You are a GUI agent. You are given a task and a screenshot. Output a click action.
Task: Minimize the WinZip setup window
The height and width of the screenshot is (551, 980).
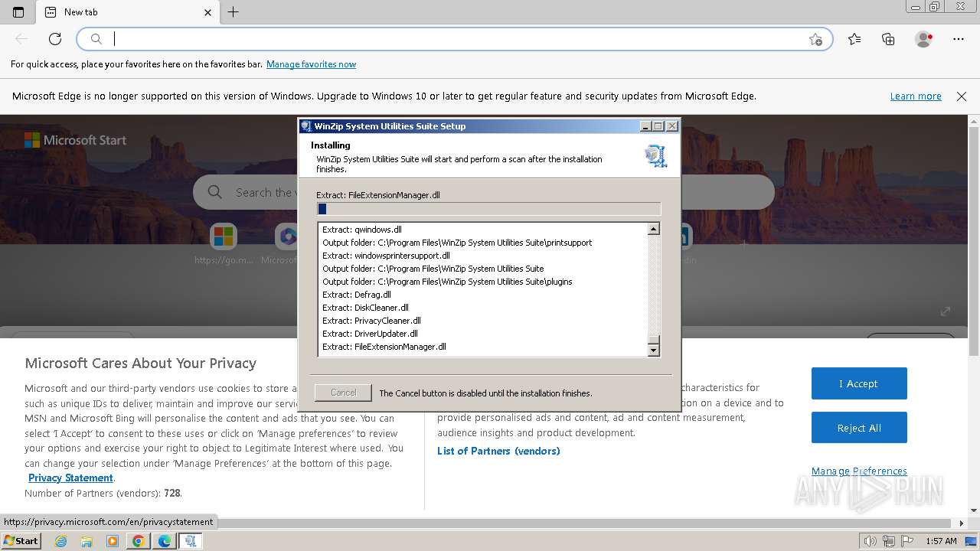[645, 126]
